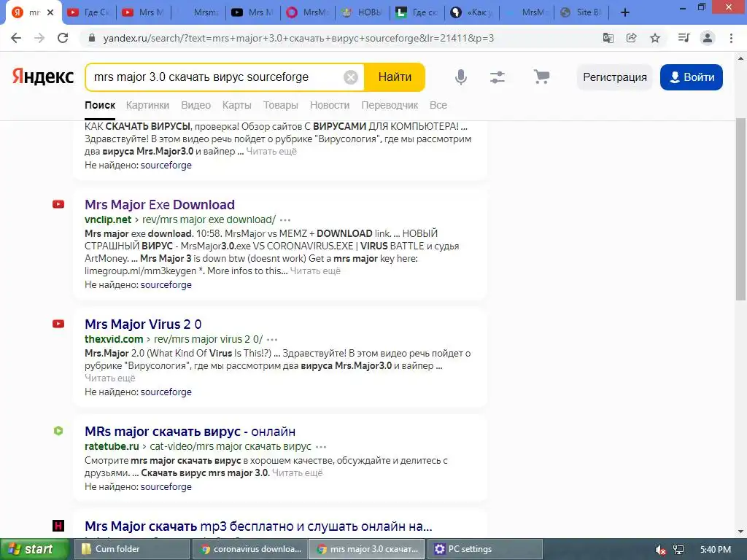Screen dimensions: 747x560
Task: Click favicon of ratetube.ru result
Action: (x=58, y=431)
